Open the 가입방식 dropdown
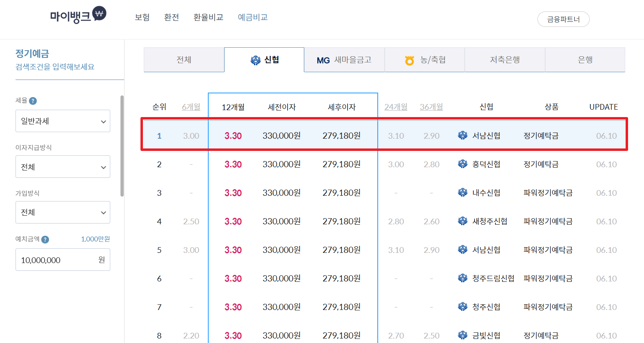Viewport: 644px width, 343px height. coord(63,212)
